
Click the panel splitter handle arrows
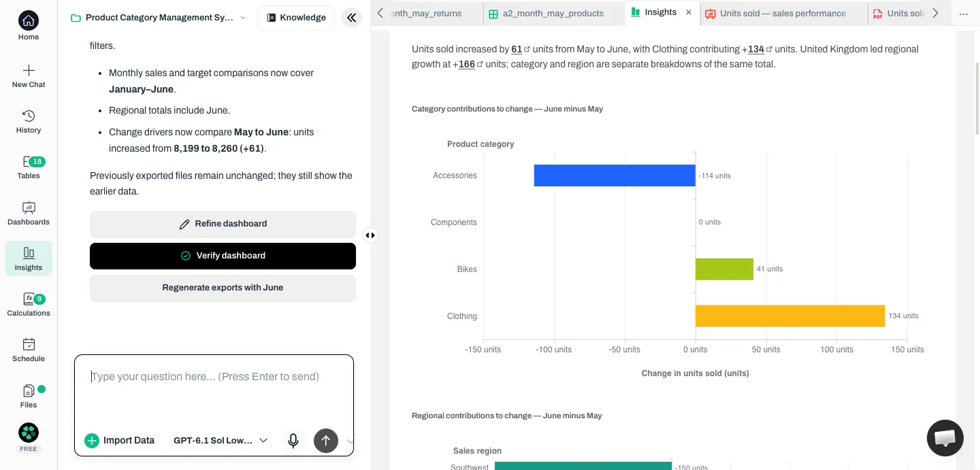pyautogui.click(x=370, y=235)
